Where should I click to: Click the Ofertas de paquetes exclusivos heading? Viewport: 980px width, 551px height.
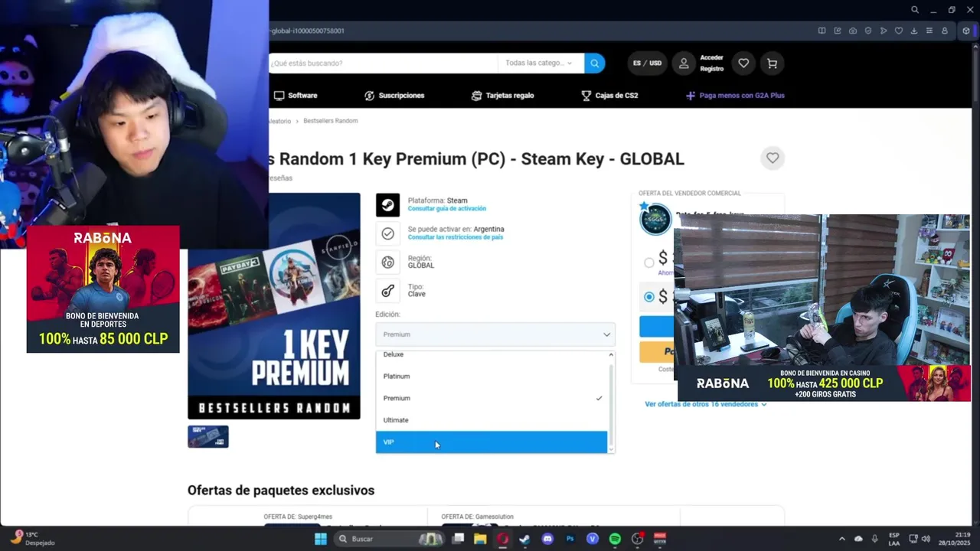pos(281,490)
